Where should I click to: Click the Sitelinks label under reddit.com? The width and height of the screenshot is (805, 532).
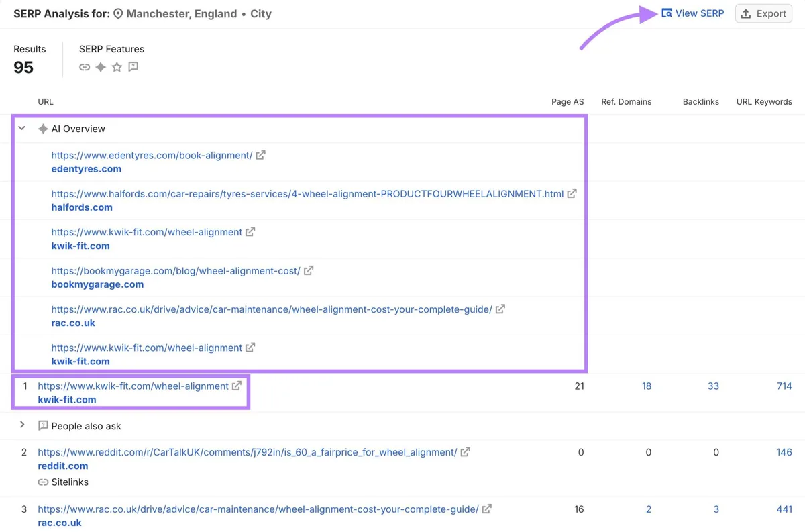(x=70, y=482)
